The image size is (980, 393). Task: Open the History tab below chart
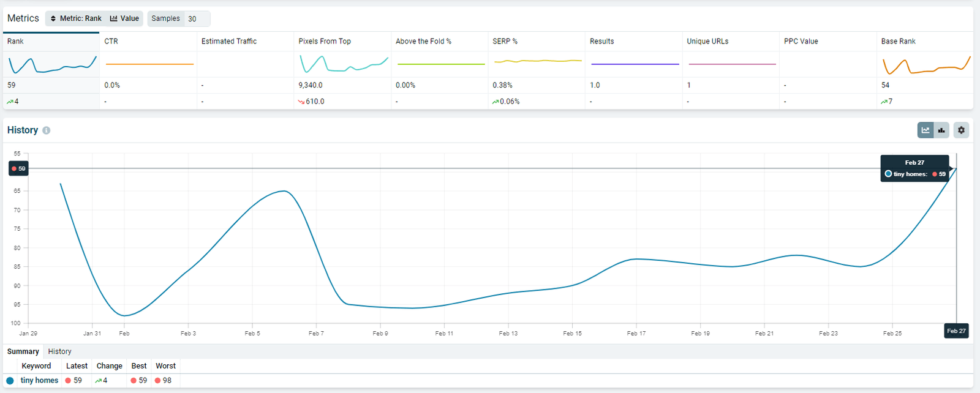59,351
